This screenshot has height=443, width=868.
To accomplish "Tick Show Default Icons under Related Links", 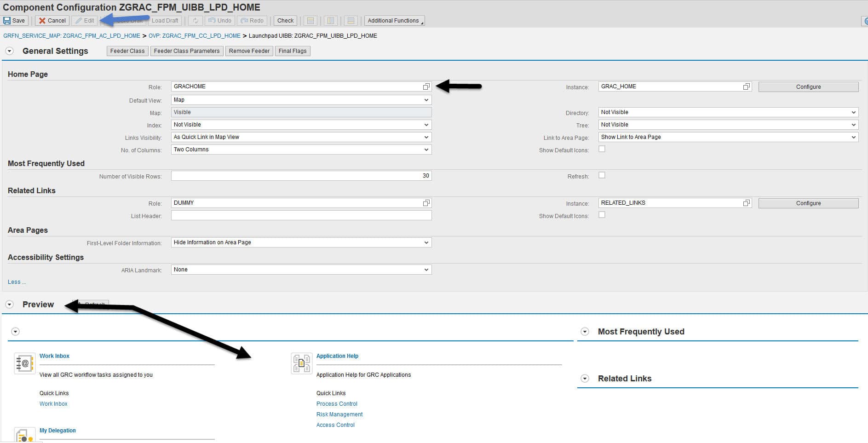I will [602, 215].
